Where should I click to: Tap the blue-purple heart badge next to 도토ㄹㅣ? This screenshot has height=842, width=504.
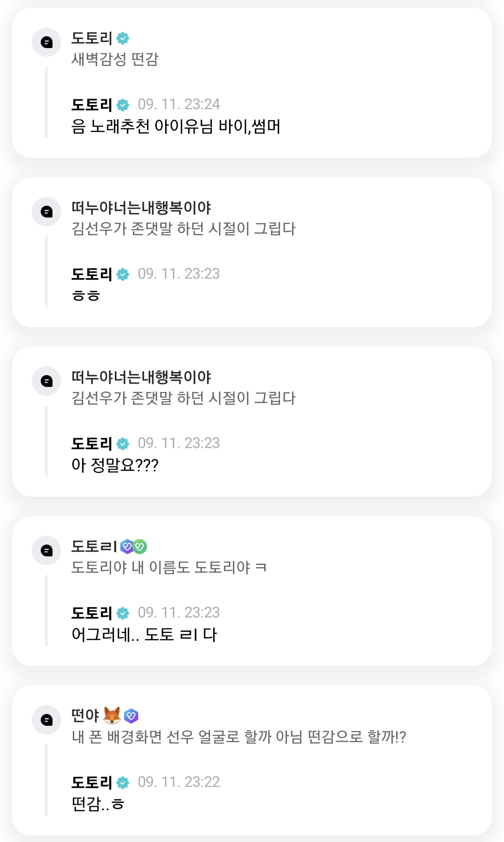point(126,546)
